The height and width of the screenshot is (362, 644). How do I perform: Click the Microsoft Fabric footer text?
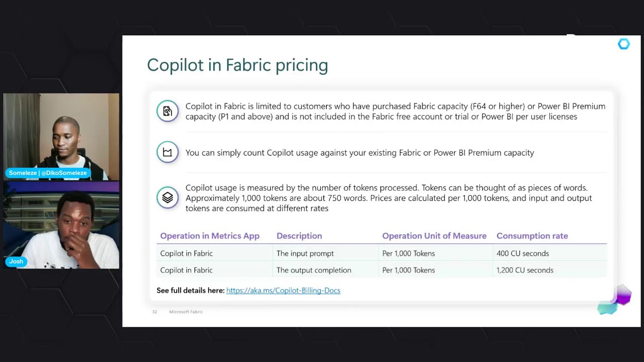pos(186,312)
